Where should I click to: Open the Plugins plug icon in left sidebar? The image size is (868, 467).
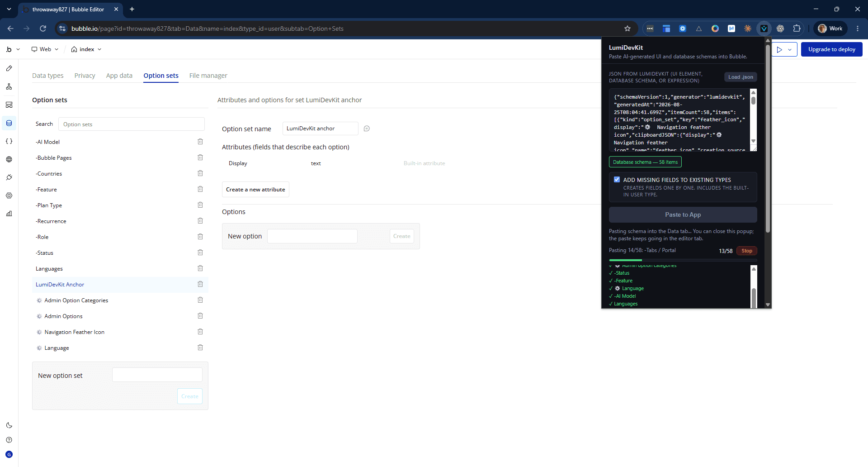9,177
